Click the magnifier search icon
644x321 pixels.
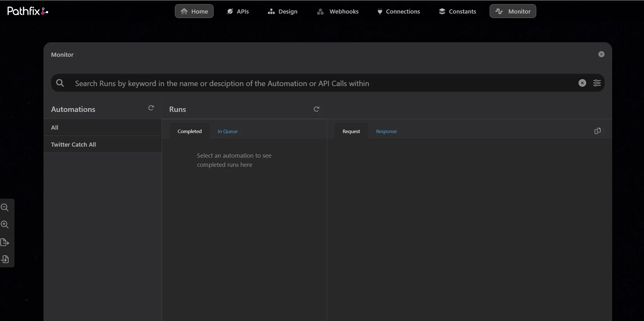[x=60, y=83]
